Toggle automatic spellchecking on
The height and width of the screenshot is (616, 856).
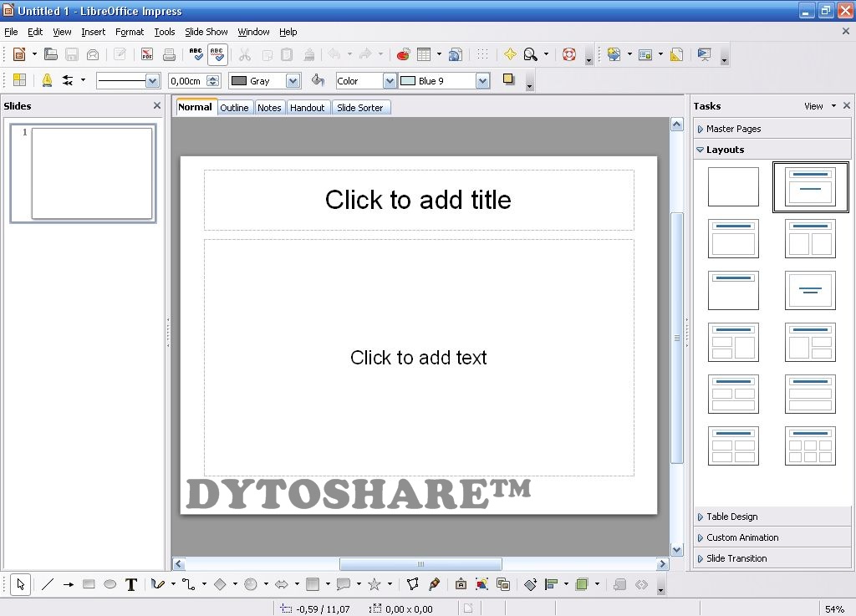(217, 53)
